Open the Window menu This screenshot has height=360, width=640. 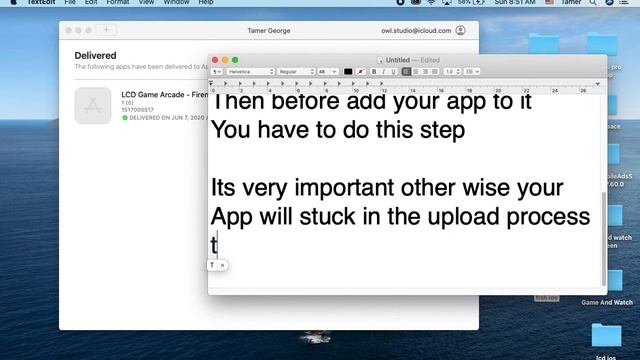[176, 2]
